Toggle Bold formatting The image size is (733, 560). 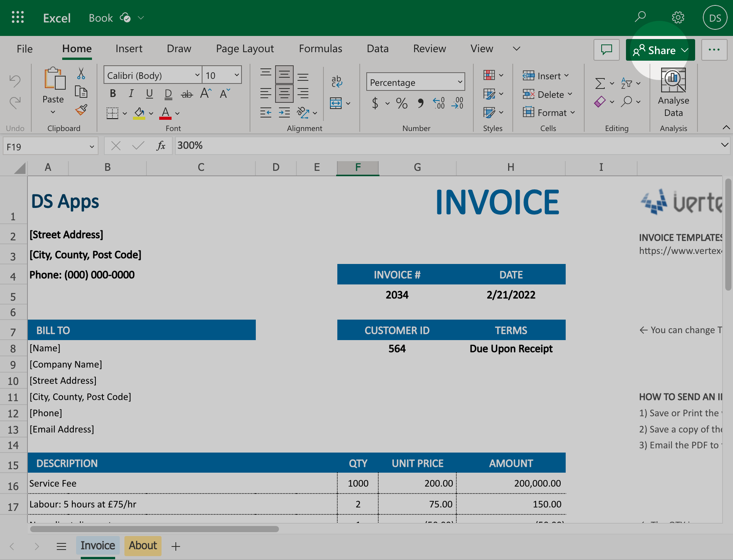coord(113,94)
